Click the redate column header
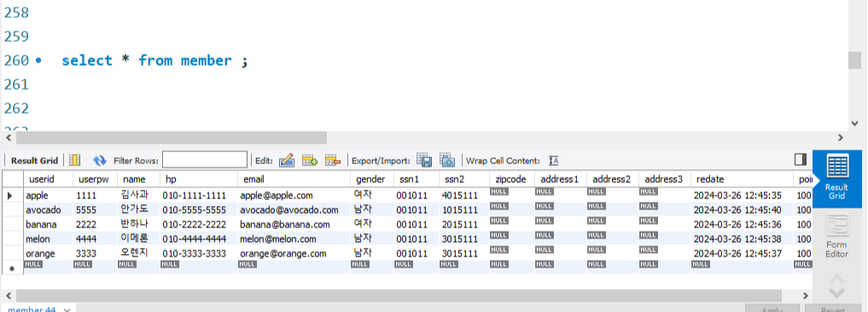Viewport: 868px width, 312px height. click(x=742, y=179)
